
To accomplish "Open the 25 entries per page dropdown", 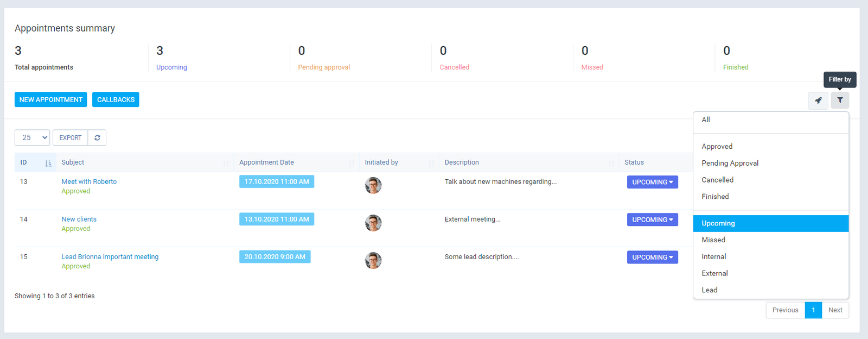I will pyautogui.click(x=32, y=138).
